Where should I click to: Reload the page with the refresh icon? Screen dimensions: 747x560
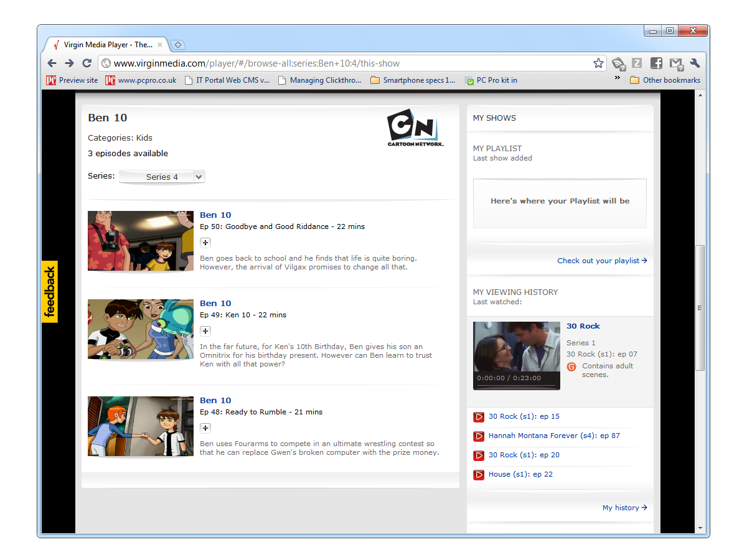(x=87, y=63)
